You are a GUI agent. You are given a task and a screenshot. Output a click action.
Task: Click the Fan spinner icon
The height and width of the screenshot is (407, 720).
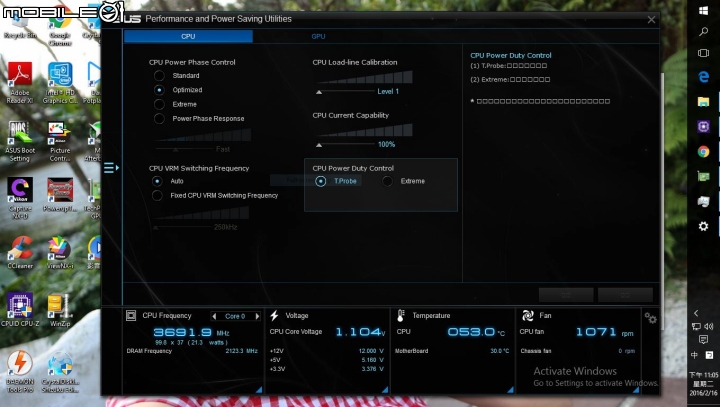click(528, 316)
